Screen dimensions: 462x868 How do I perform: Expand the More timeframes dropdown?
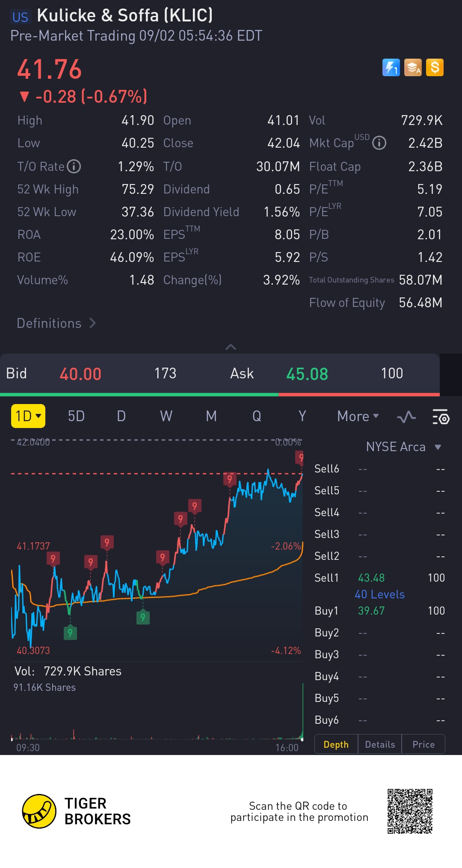(x=358, y=416)
